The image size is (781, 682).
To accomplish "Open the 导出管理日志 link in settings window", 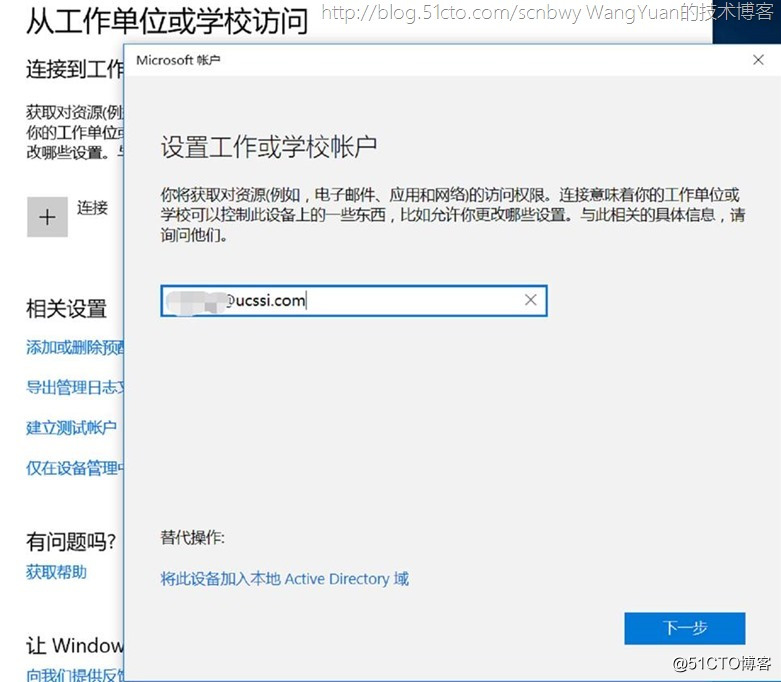I will 75,387.
